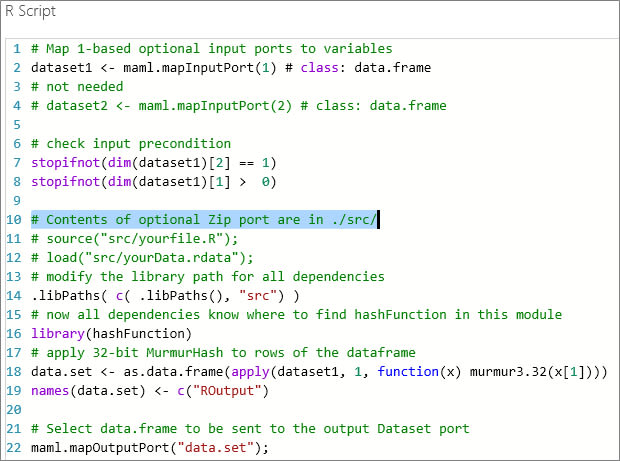620x461 pixels.
Task: Click the R Script panel title
Action: coord(30,13)
